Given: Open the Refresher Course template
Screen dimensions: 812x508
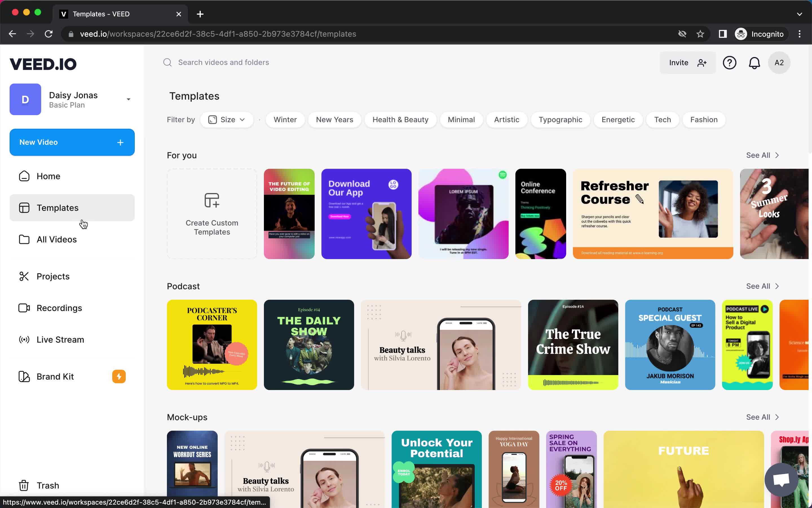Looking at the screenshot, I should coord(653,214).
